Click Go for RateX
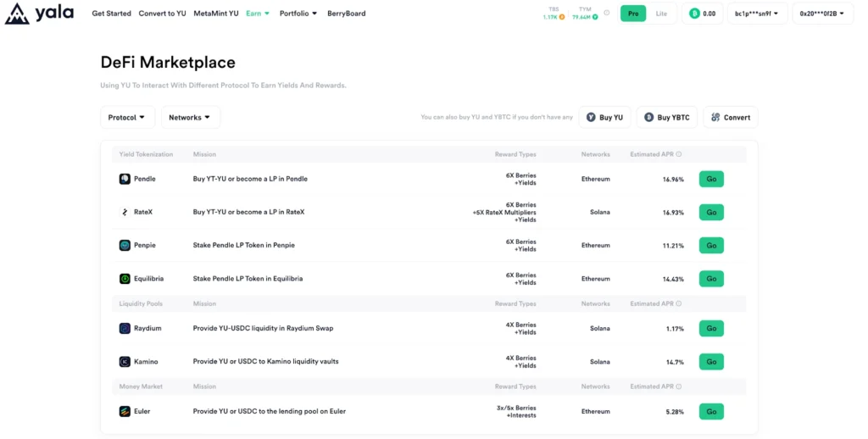The width and height of the screenshot is (868, 439). [x=711, y=212]
